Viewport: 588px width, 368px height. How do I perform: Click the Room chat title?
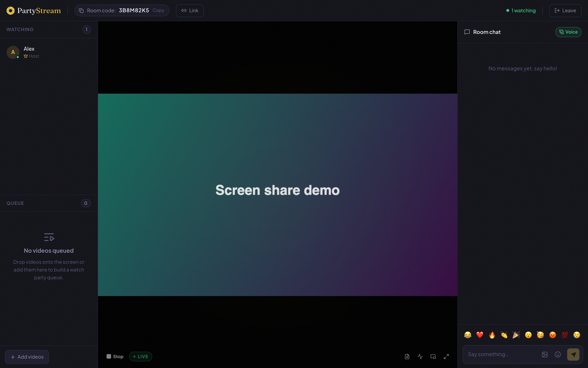[x=487, y=32]
